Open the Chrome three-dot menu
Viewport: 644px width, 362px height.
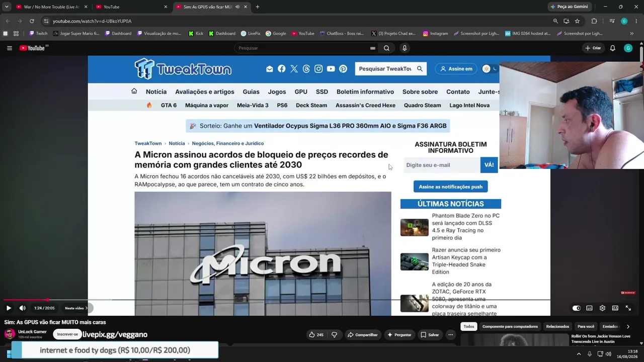tap(636, 21)
